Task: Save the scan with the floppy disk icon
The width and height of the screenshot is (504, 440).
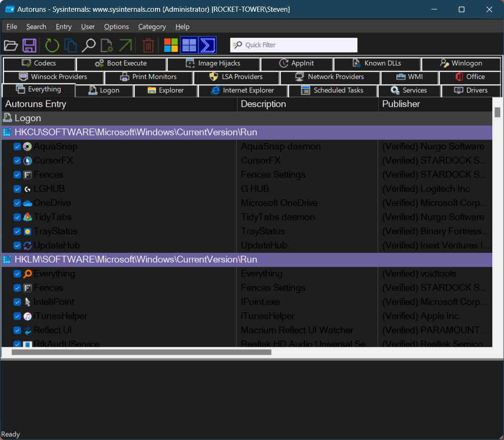Action: pyautogui.click(x=29, y=45)
